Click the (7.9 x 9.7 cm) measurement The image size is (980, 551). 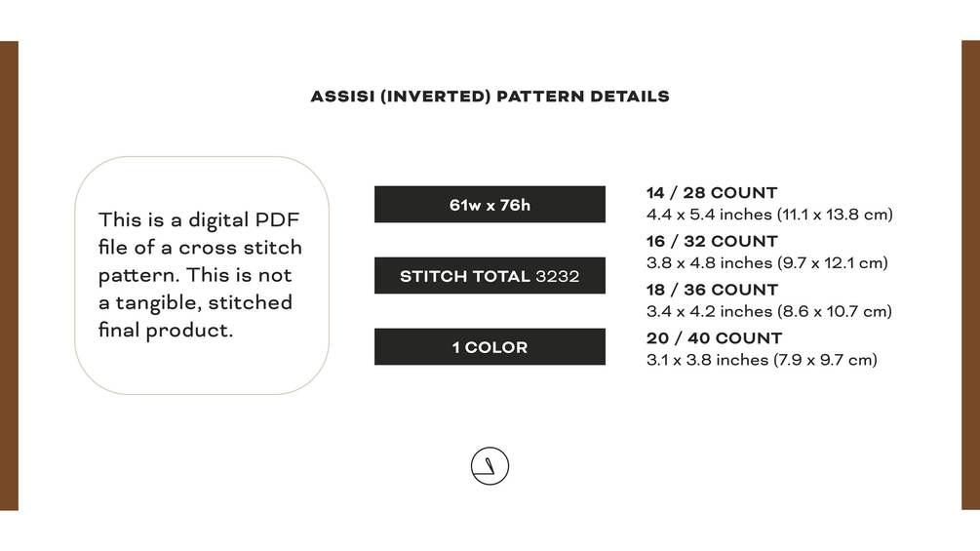click(825, 360)
